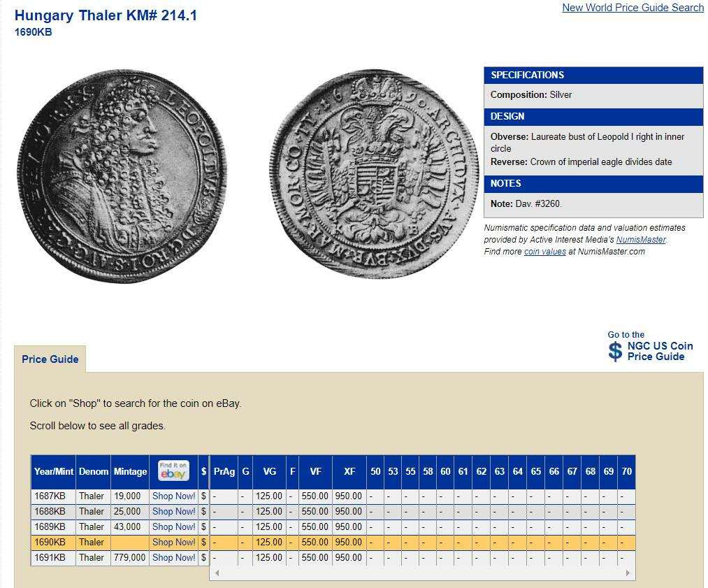View the coin reverse eagle image
The height and width of the screenshot is (588, 708).
coord(369,173)
